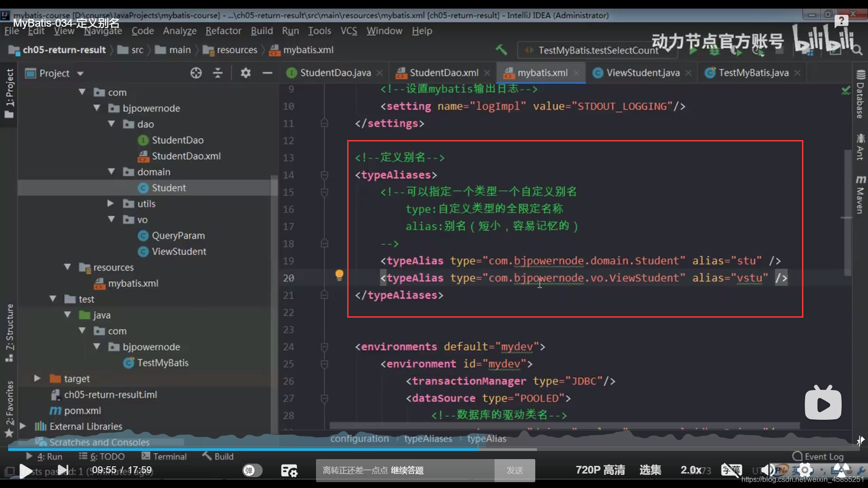Image resolution: width=868 pixels, height=488 pixels.
Task: Click the editor vertical scrollbar
Action: tap(848, 212)
